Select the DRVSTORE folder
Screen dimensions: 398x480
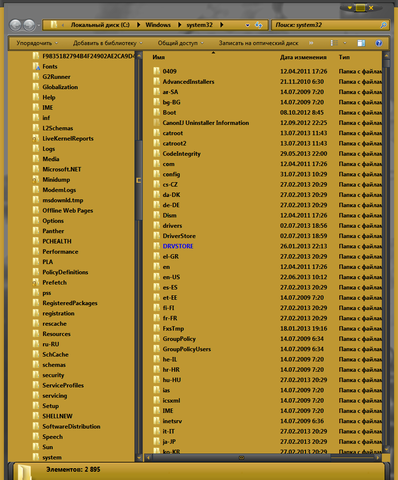point(178,246)
